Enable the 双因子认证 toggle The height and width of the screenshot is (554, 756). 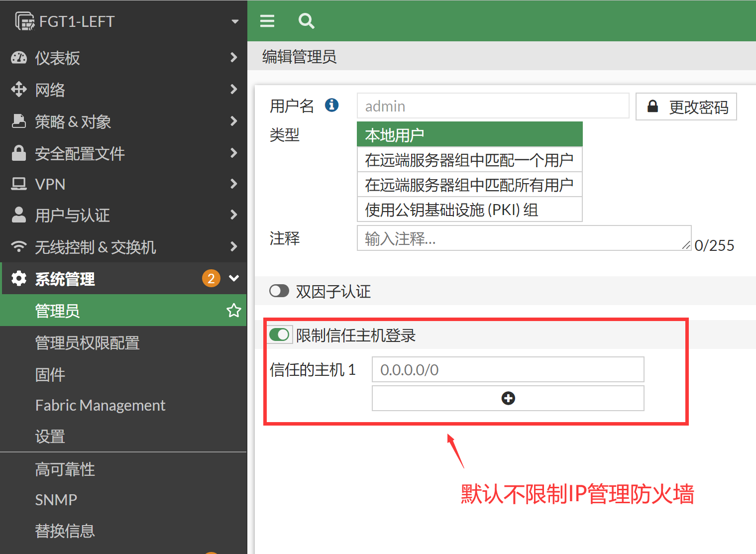(x=279, y=291)
